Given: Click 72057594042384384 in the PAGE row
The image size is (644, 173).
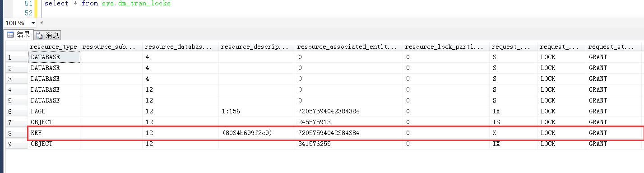Looking at the screenshot, I should (349, 111).
